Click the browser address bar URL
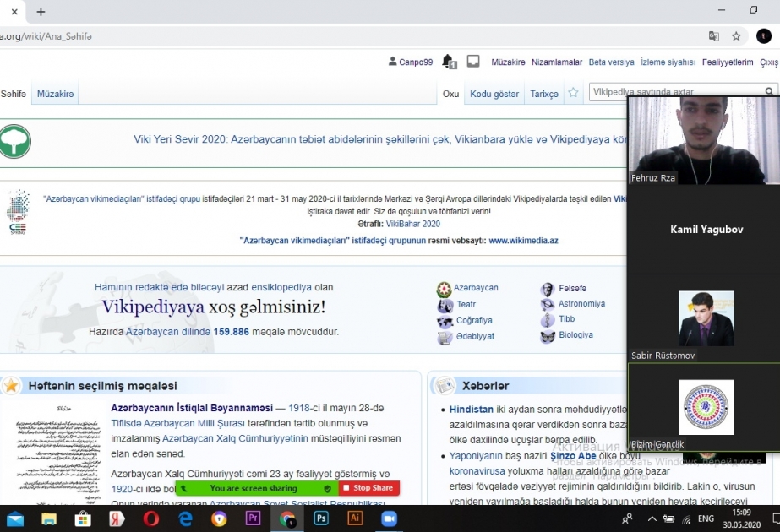This screenshot has height=532, width=780. pyautogui.click(x=46, y=36)
